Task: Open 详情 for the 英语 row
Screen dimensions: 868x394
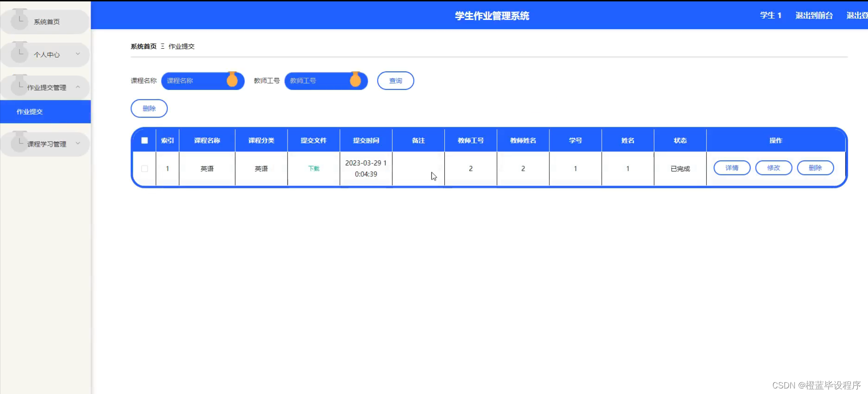Action: [732, 168]
